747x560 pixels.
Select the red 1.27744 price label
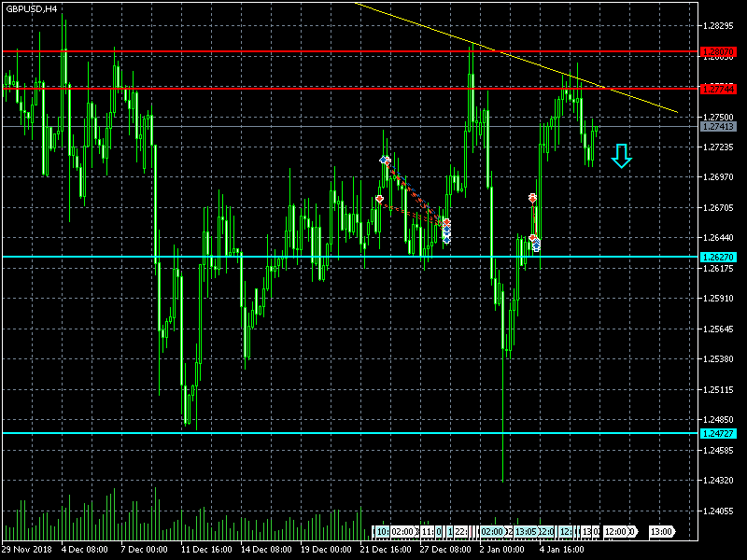coord(716,89)
